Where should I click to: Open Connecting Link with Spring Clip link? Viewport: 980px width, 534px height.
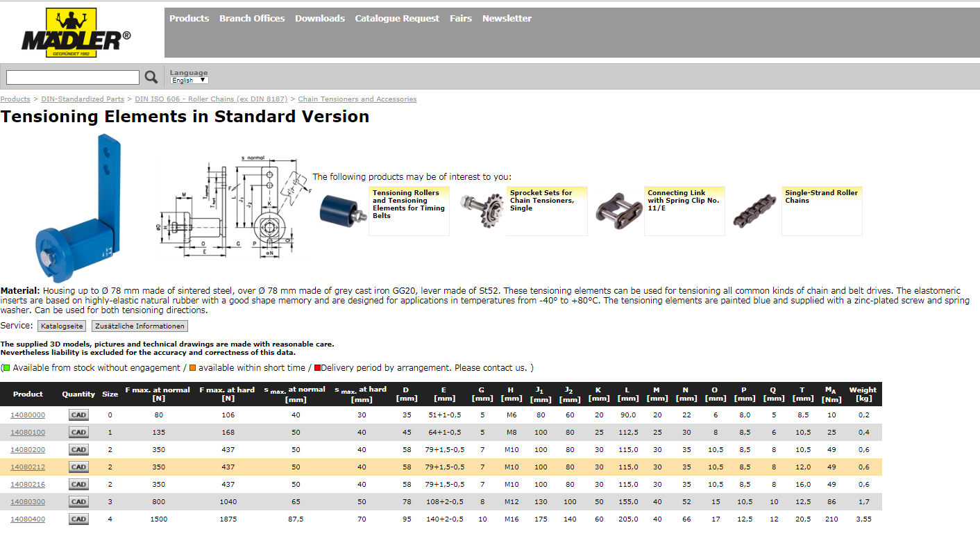683,200
